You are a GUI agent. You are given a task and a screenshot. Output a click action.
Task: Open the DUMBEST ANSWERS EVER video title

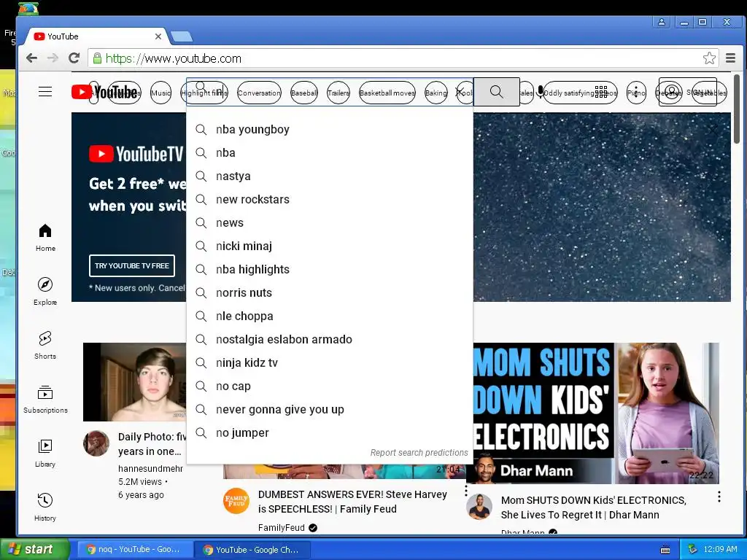[x=352, y=502]
